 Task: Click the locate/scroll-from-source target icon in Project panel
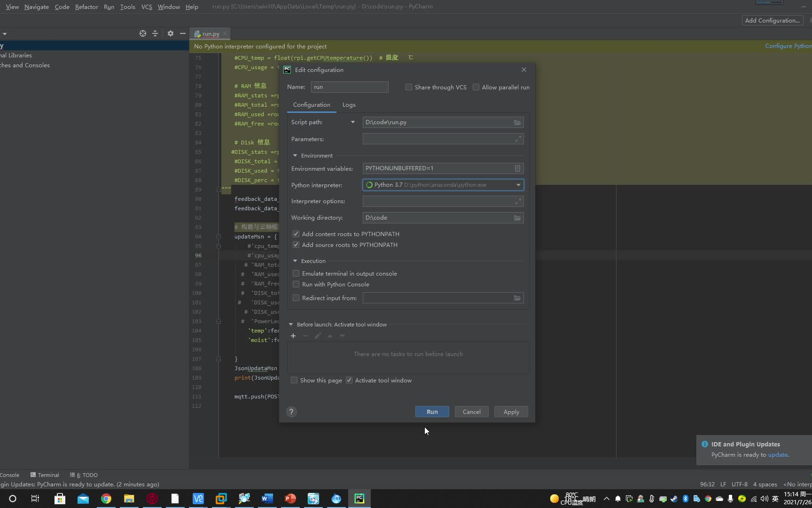[143, 33]
